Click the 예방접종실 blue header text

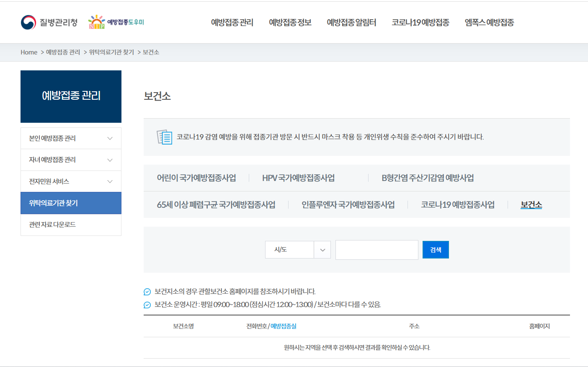[284, 326]
